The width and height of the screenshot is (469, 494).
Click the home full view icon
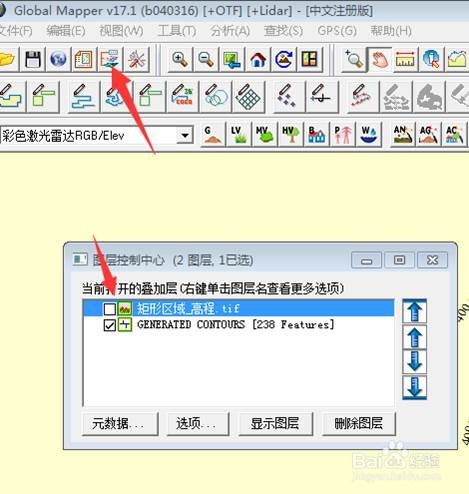coord(258,59)
